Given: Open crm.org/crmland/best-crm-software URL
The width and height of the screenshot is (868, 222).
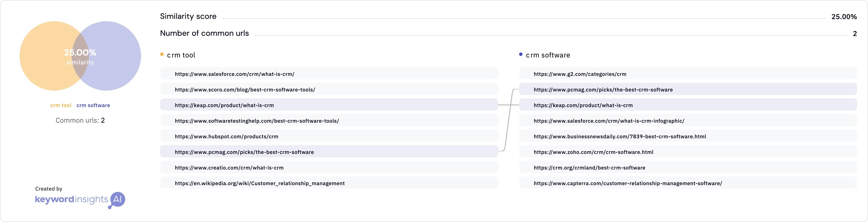Looking at the screenshot, I should click(688, 167).
